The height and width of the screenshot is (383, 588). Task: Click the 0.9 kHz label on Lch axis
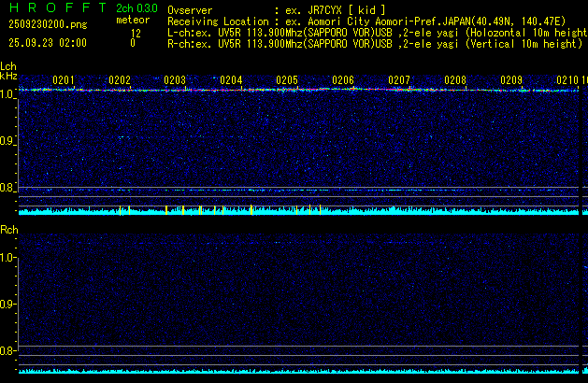(x=8, y=141)
